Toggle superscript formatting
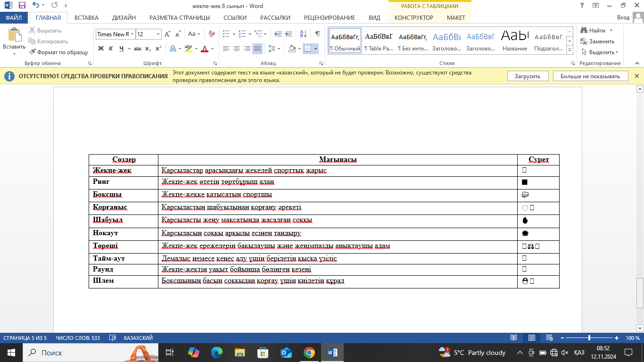Viewport: 644px width, 362px height. (158, 49)
